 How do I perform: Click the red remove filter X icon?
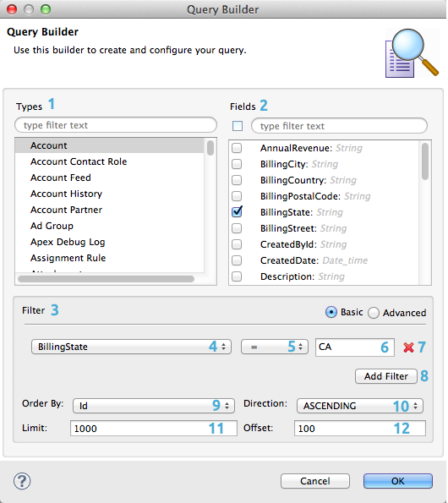408,347
